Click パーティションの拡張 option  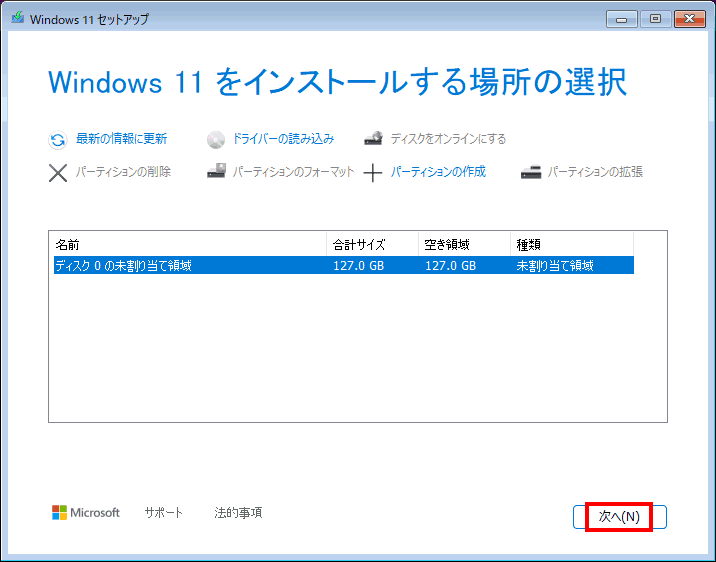coord(595,172)
